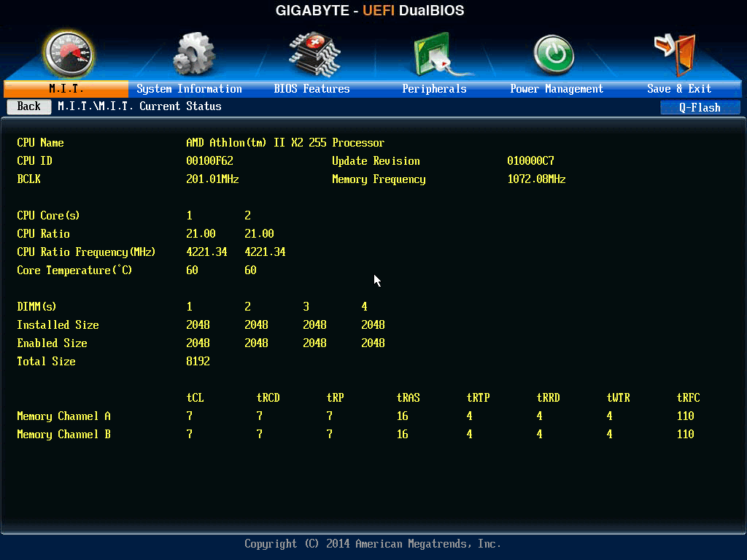747x560 pixels.
Task: Select the tRAS column header
Action: click(x=409, y=397)
